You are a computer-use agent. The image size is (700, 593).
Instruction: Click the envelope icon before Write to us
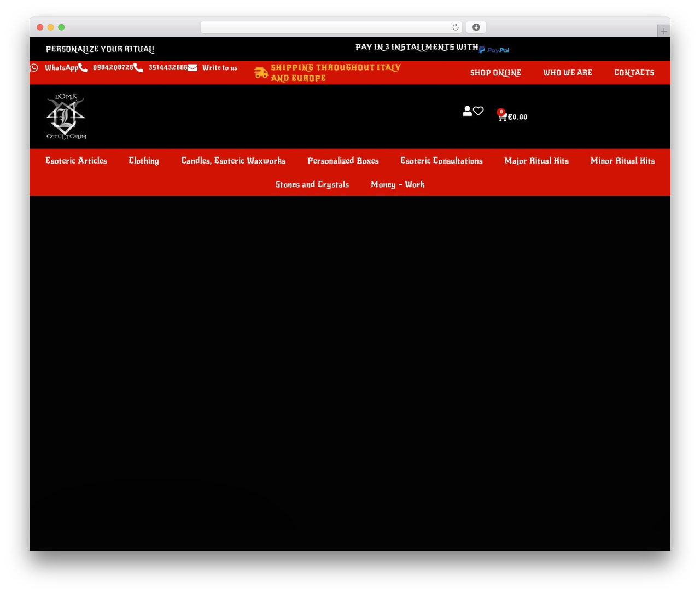pyautogui.click(x=192, y=67)
